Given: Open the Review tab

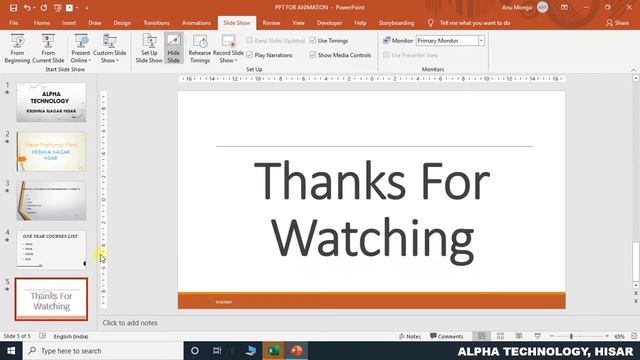Looking at the screenshot, I should tap(271, 23).
